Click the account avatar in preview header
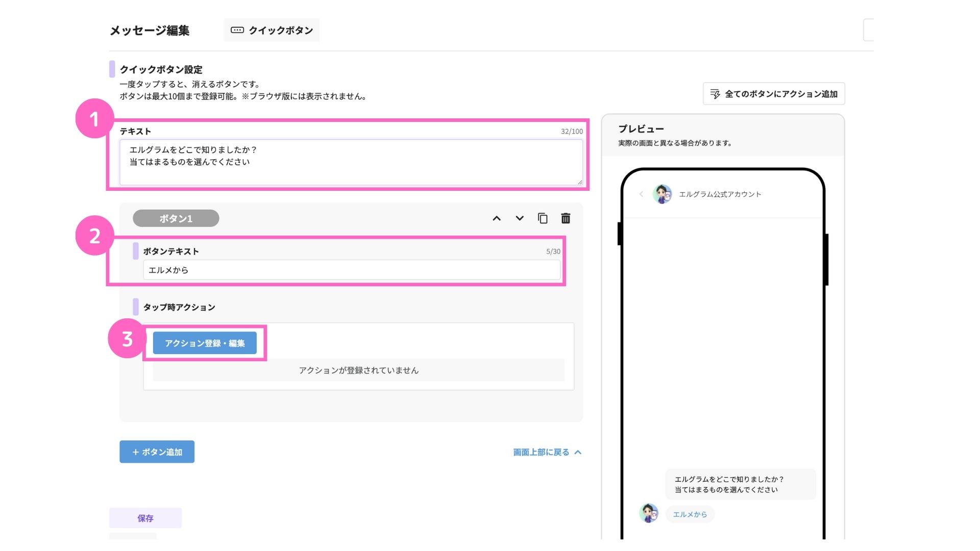The width and height of the screenshot is (980, 551). [662, 194]
